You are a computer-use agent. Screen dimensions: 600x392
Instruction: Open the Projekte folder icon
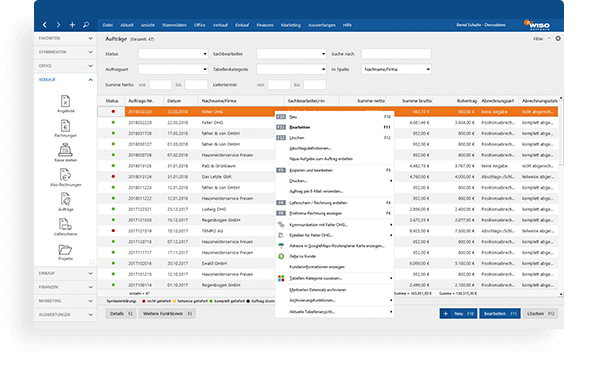click(65, 253)
